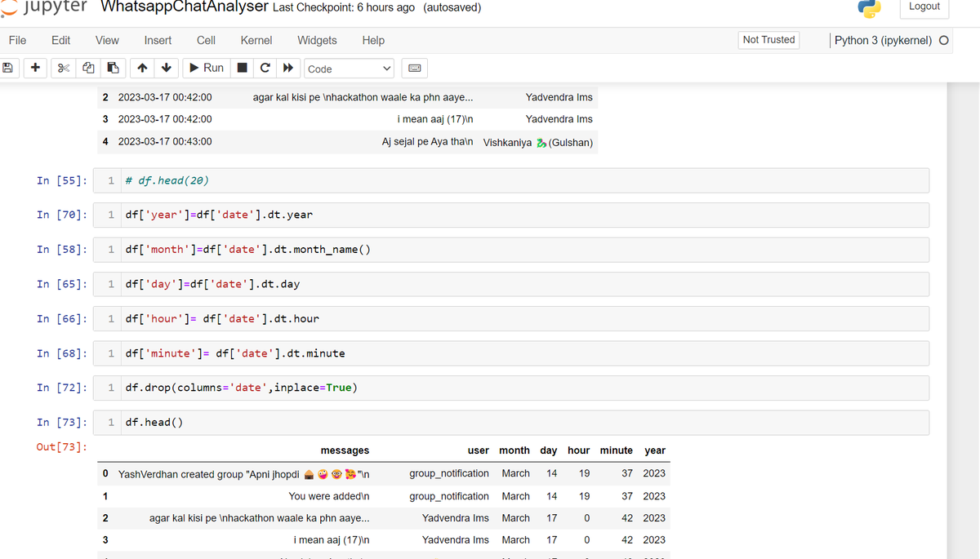Select cell assigning df['year']
The height and width of the screenshot is (559, 980).
[513, 215]
